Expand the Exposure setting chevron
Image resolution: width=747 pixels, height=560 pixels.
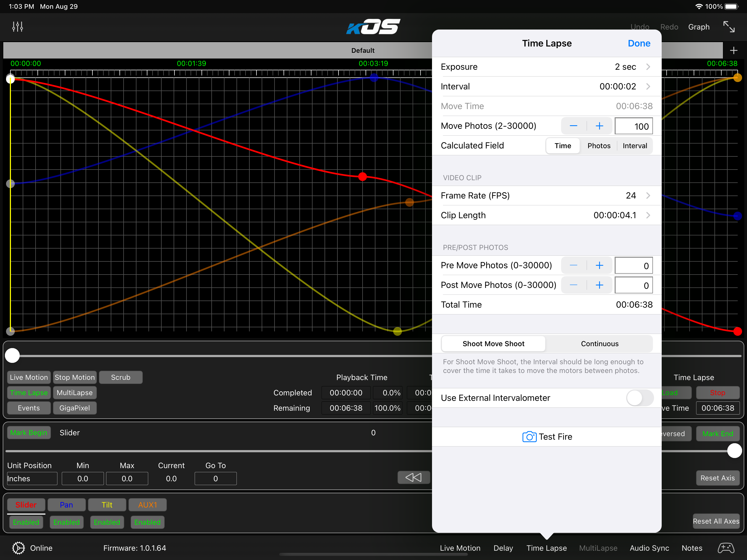coord(648,67)
